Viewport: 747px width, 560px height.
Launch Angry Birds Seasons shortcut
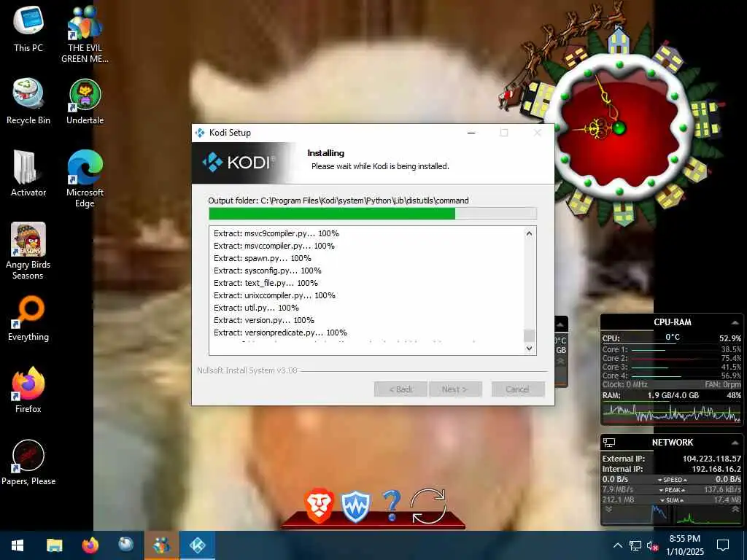point(28,251)
